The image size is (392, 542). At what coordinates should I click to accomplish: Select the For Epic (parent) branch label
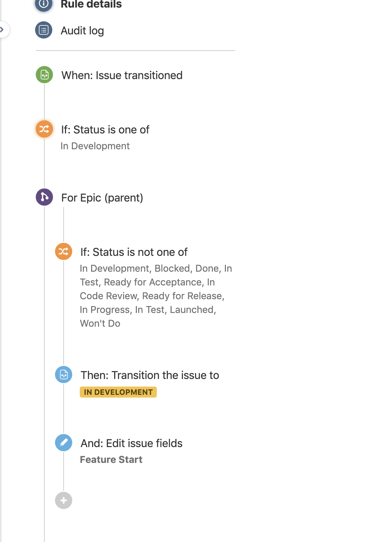click(x=102, y=198)
